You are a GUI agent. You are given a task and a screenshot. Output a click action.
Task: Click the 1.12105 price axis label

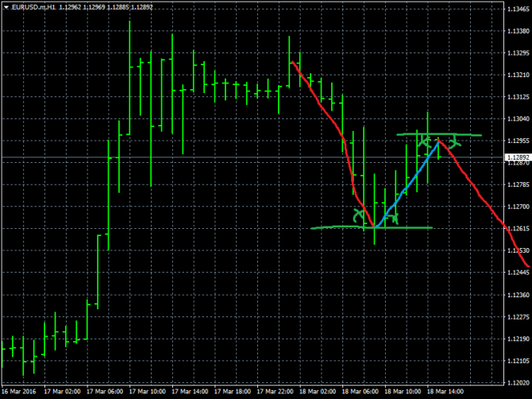[518, 361]
